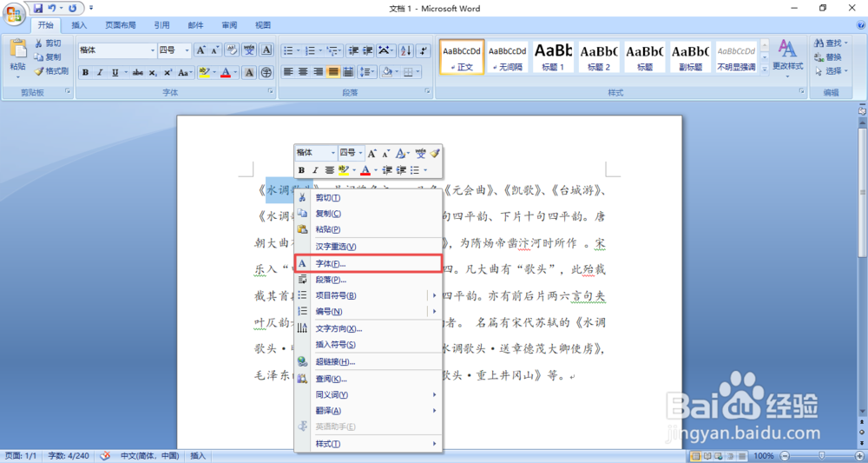Image resolution: width=868 pixels, height=463 pixels.
Task: Click sort A-Z icon in ribbon
Action: coord(405,50)
